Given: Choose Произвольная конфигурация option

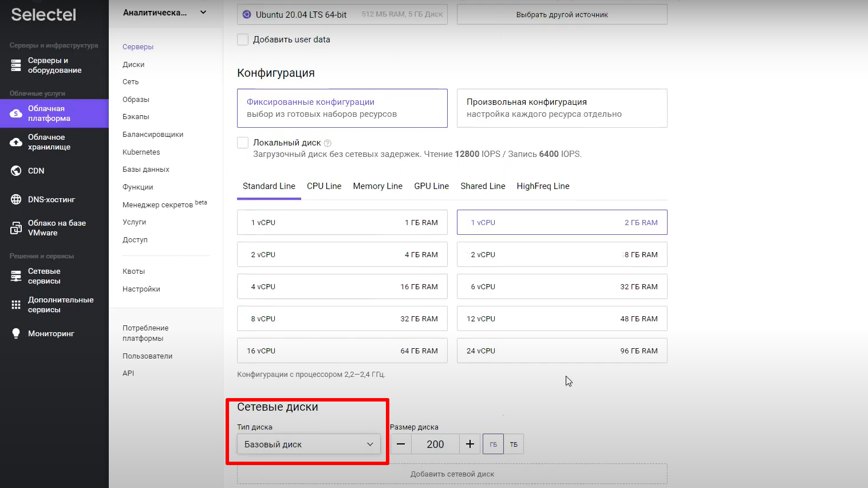Looking at the screenshot, I should click(x=562, y=108).
